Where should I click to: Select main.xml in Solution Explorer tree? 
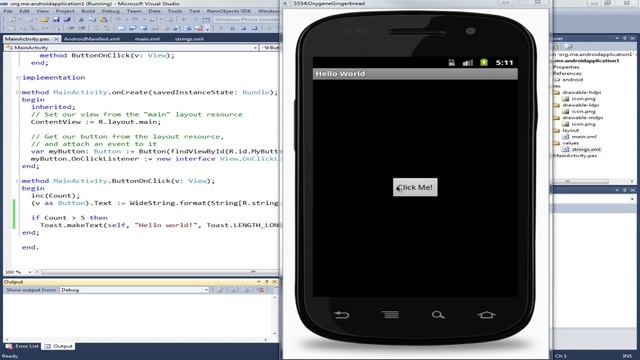pos(584,137)
